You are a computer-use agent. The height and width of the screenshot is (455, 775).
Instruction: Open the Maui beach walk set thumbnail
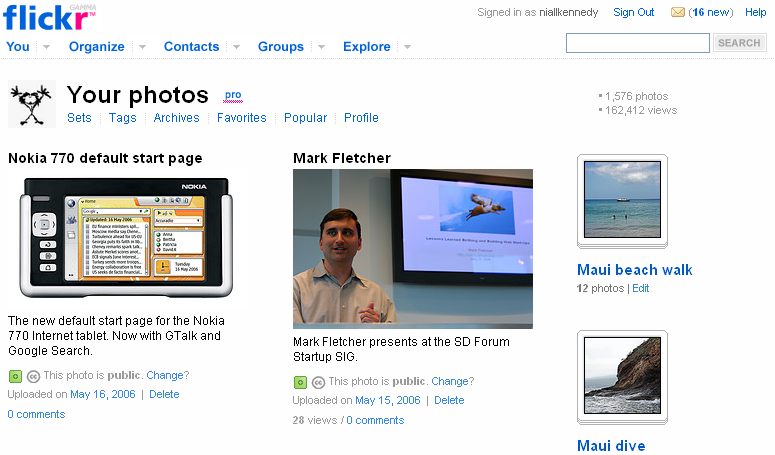[622, 200]
